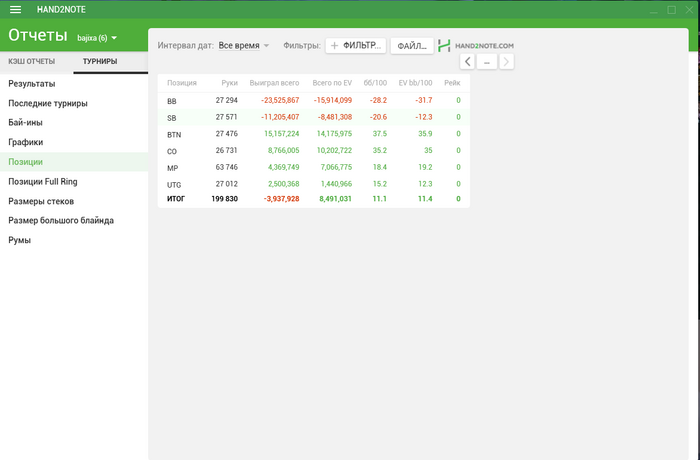Select the UTG position row
This screenshot has width=700, height=460.
click(x=313, y=184)
